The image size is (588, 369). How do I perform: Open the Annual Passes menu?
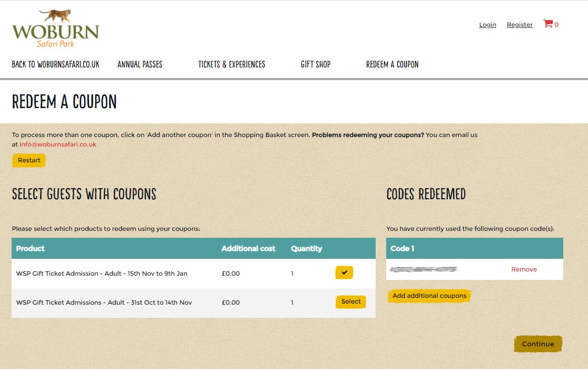pyautogui.click(x=140, y=64)
